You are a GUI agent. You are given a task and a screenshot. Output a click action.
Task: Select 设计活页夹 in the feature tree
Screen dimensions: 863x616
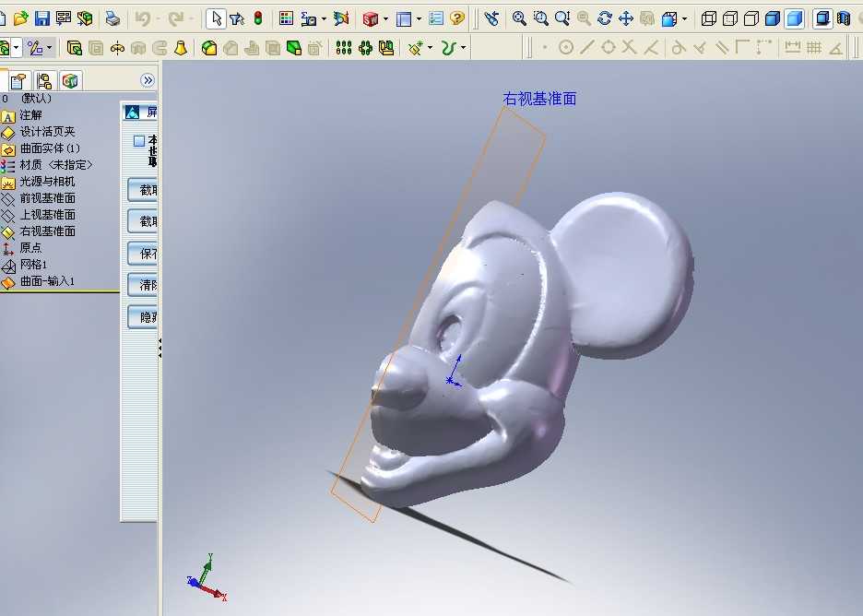point(47,132)
